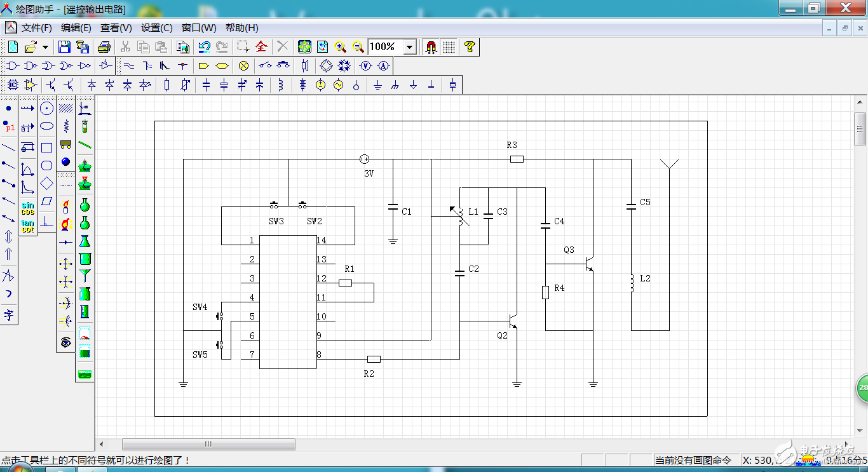868x472 pixels.
Task: Pick the AND gate symbol
Action: click(13, 65)
